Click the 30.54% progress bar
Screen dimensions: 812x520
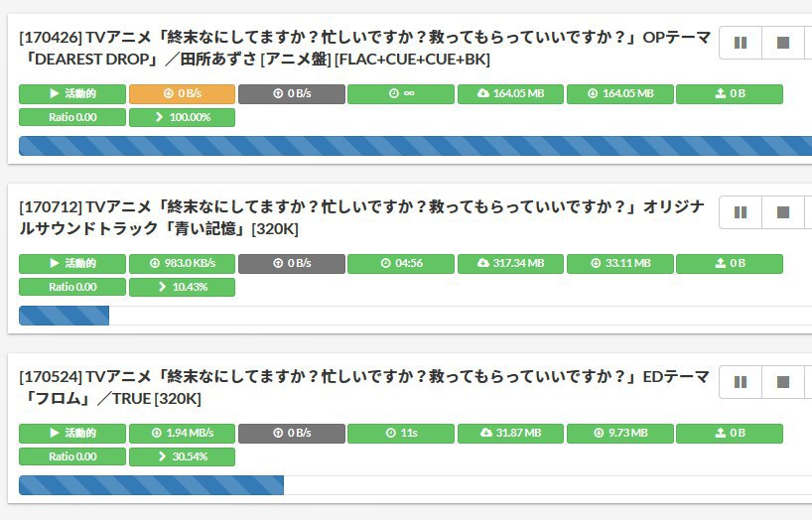pos(415,485)
